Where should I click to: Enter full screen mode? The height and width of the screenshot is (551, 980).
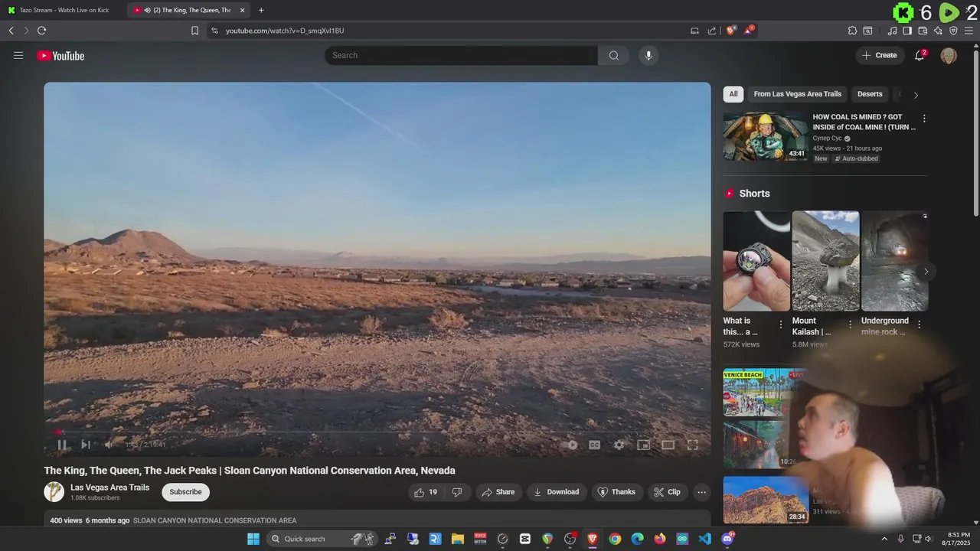point(693,445)
